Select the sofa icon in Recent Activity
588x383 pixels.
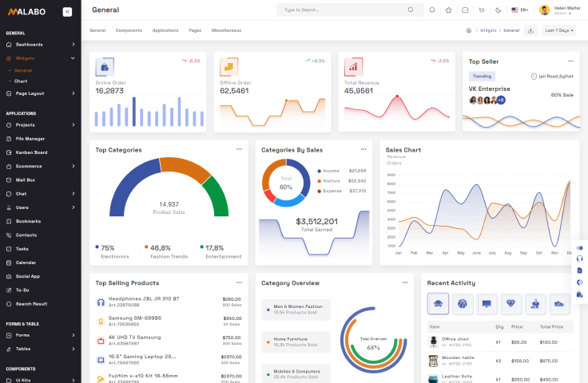point(438,303)
